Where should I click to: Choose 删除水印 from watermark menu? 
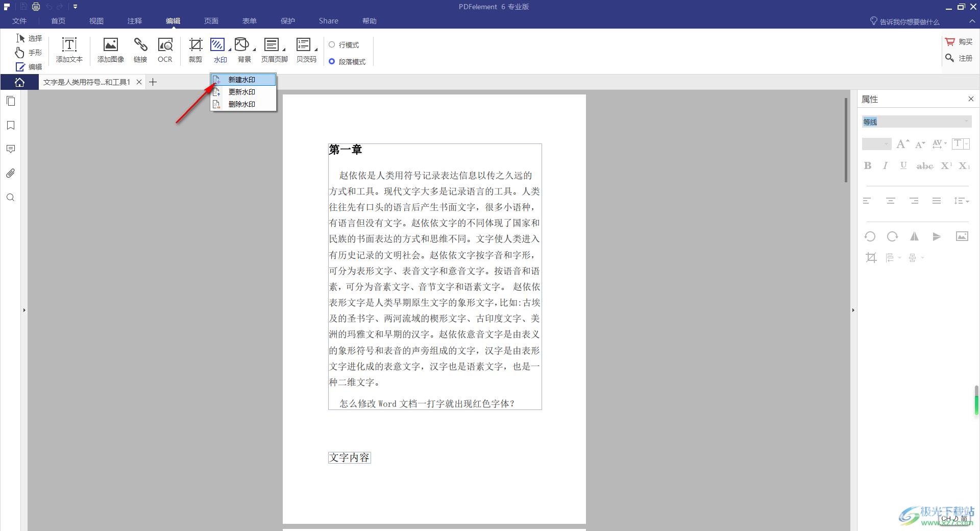[x=243, y=104]
